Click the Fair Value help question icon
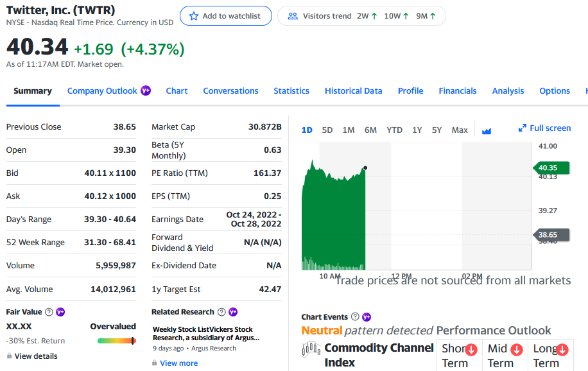This screenshot has width=588, height=371. coord(49,312)
